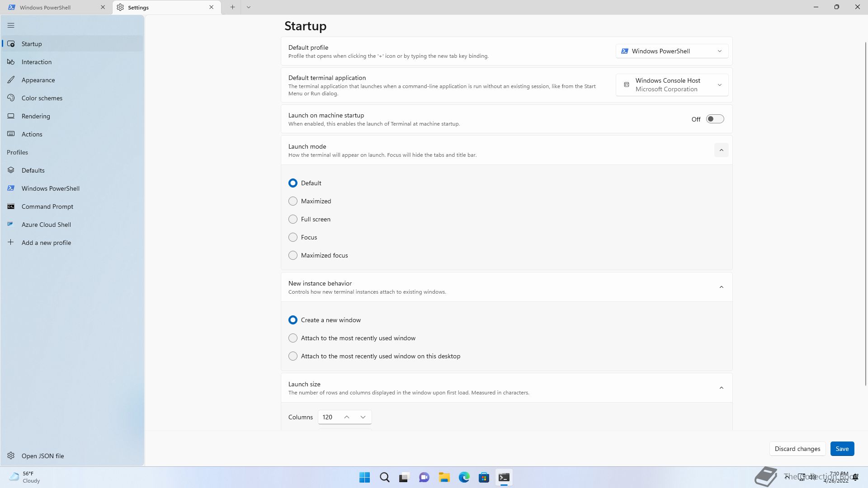The height and width of the screenshot is (488, 868).
Task: Open the Appearance settings page
Action: tap(72, 80)
